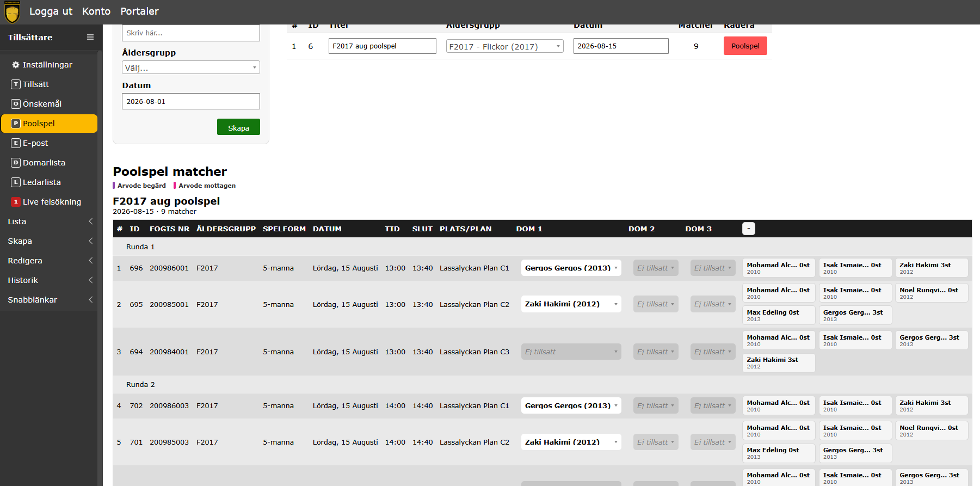
Task: Click the Inställningar gear icon
Action: (x=16, y=65)
